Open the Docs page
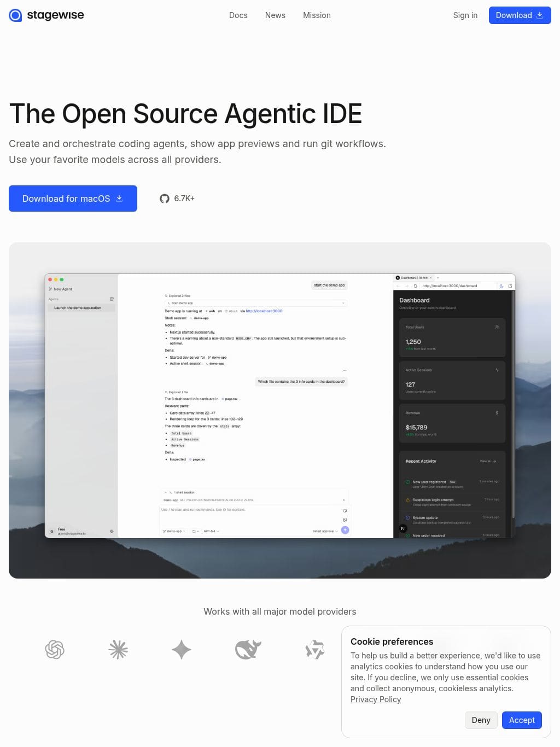Viewport: 560px width, 747px height. pyautogui.click(x=238, y=15)
